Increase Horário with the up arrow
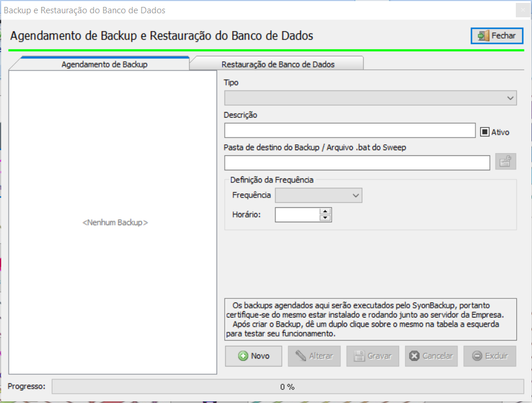Screen dimensions: 532x403 (326, 211)
